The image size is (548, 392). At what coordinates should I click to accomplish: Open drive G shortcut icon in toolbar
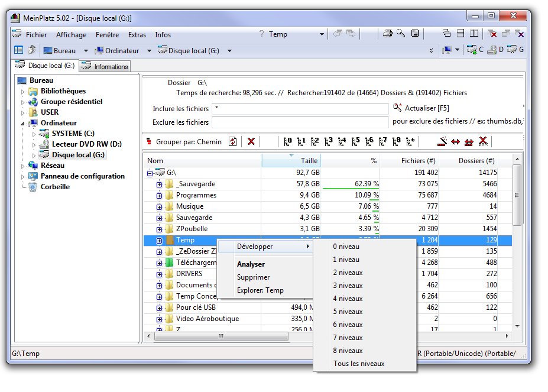(515, 49)
